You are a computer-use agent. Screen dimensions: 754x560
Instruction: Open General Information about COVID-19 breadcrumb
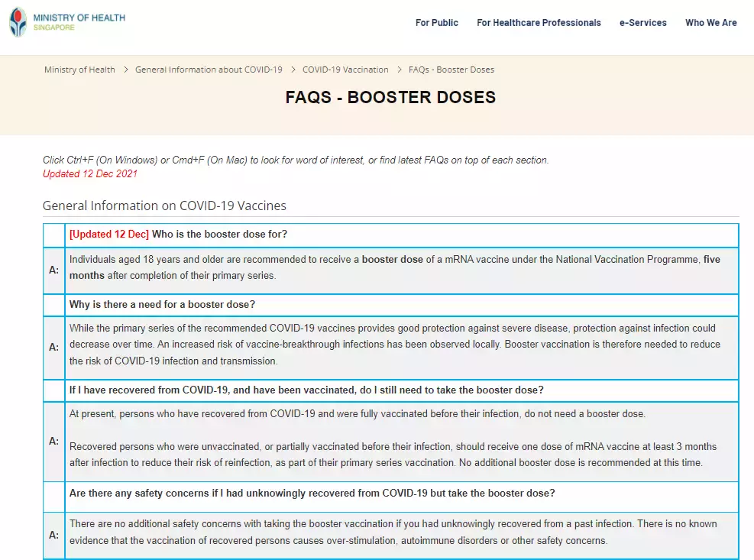click(209, 70)
